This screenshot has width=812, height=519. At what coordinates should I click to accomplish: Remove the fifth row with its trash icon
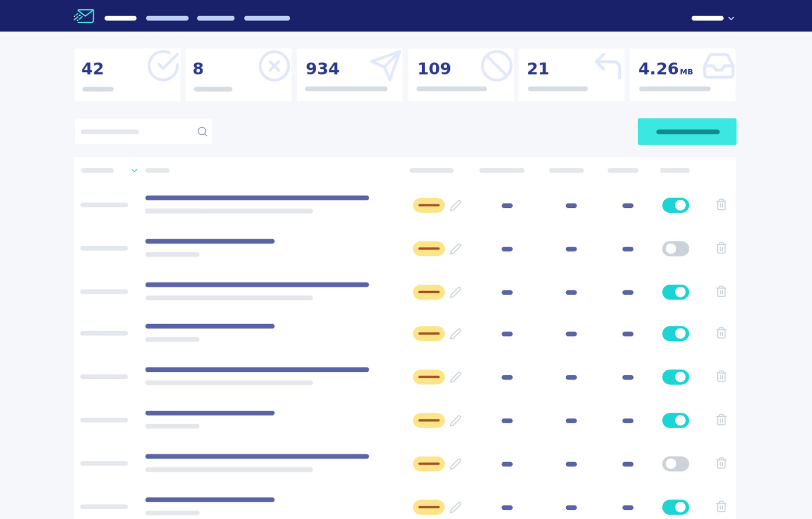coord(722,376)
